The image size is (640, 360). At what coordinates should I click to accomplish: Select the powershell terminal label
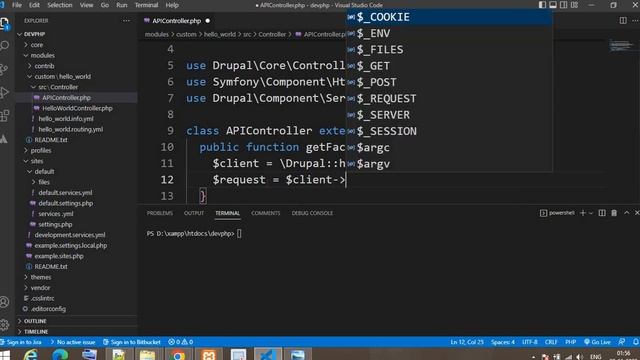click(x=557, y=213)
